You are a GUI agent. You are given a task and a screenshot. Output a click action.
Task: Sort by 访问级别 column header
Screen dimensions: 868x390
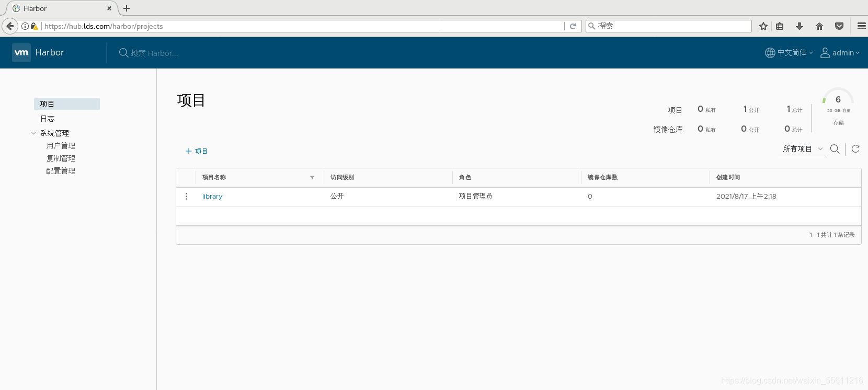pos(342,178)
